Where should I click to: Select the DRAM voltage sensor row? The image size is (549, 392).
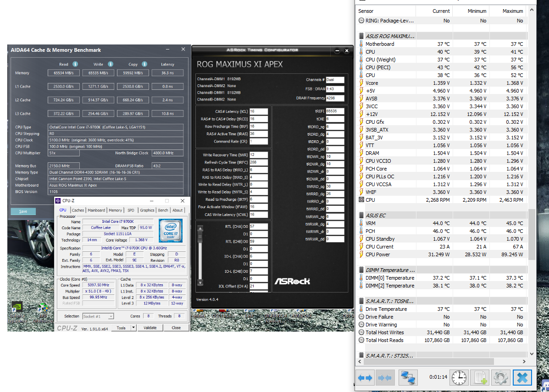click(x=442, y=153)
